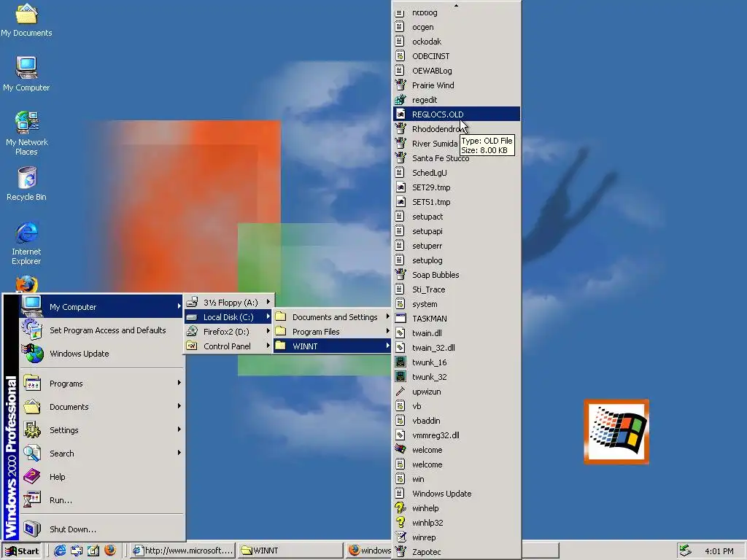Expand the Documents submenu in Start menu

(101, 407)
